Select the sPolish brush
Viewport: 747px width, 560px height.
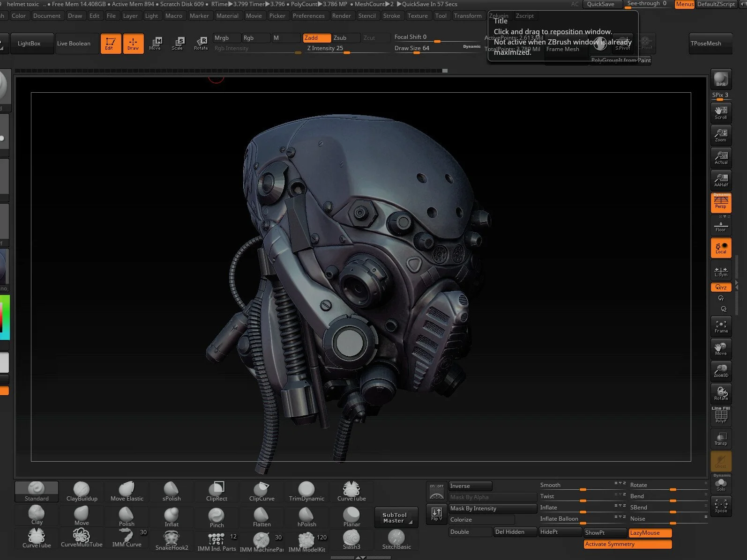coord(172,491)
